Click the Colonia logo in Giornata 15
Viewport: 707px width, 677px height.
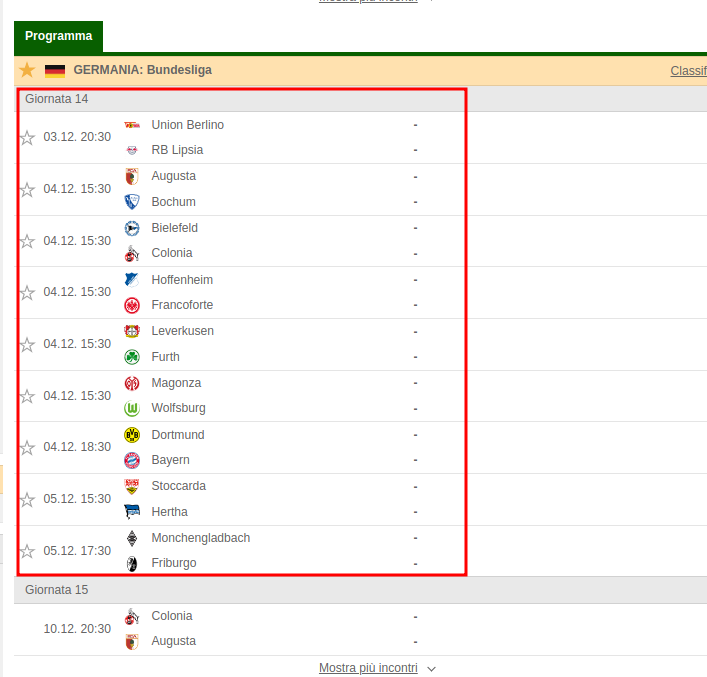tap(132, 617)
